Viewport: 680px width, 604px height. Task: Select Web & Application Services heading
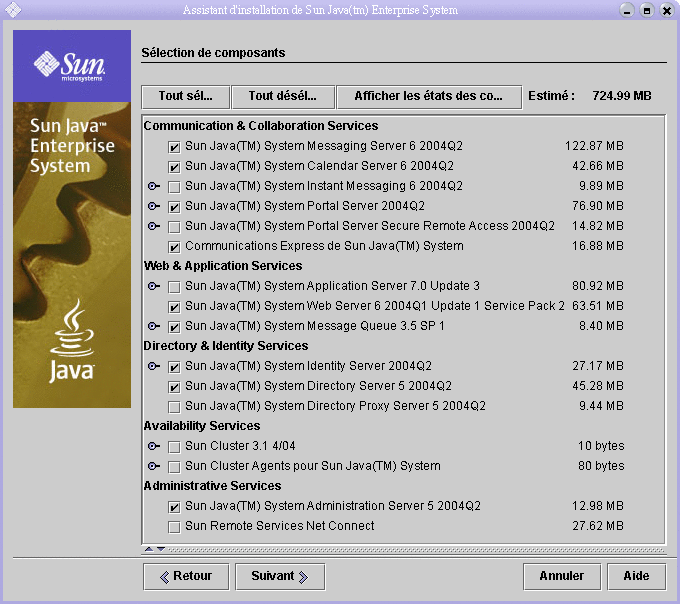(223, 266)
